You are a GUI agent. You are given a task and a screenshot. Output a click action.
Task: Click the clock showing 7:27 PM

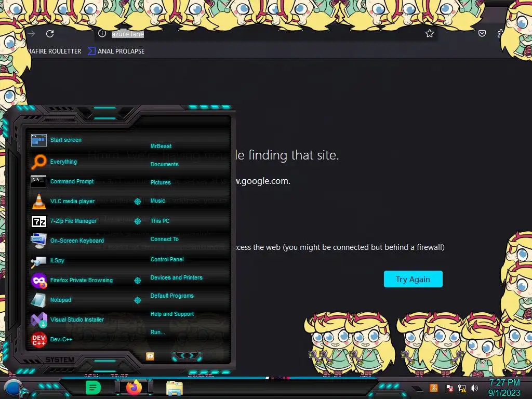[504, 383]
